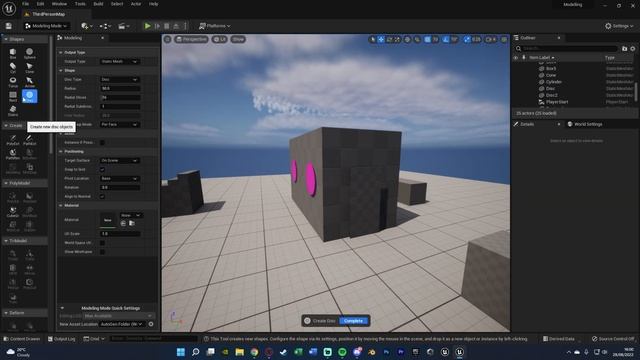
Task: Open the Pivot Location dropdown
Action: [120, 178]
